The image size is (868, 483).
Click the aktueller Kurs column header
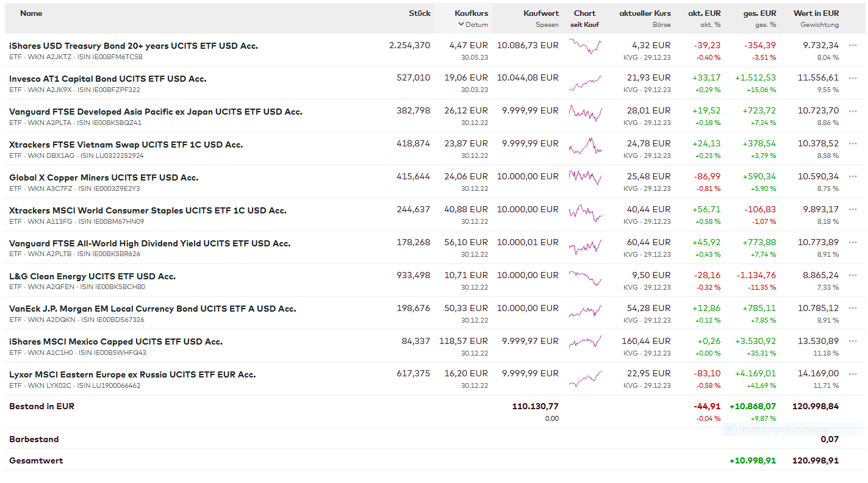[645, 13]
